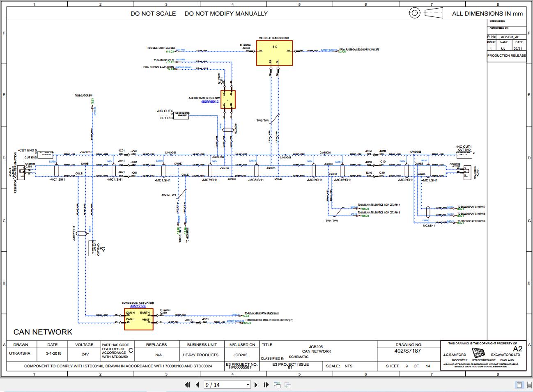The height and width of the screenshot is (392, 533).
Task: Click the HP00005581 project number
Action: tap(240, 368)
